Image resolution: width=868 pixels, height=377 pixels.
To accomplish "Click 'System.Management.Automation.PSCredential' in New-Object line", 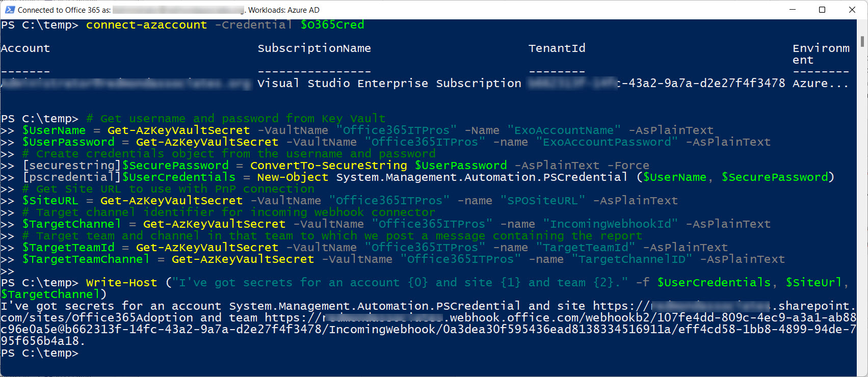I will pos(481,177).
